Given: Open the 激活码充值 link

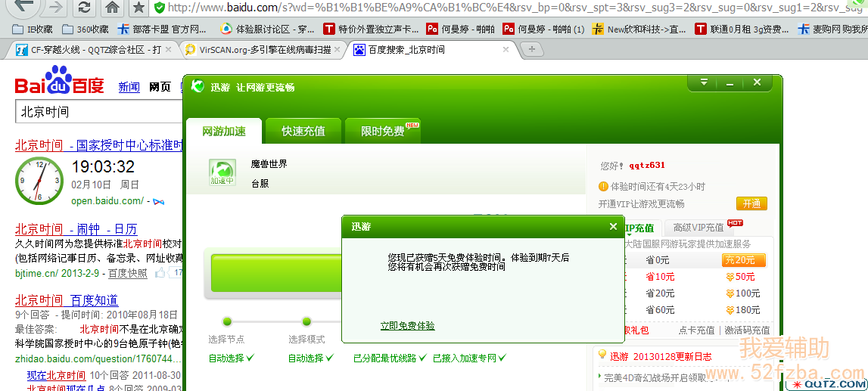Looking at the screenshot, I should tap(747, 330).
